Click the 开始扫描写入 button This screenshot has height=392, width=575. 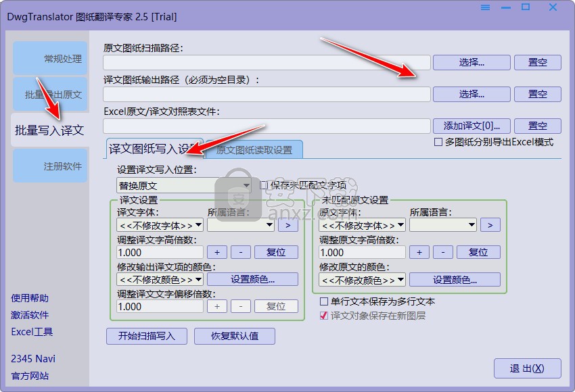click(147, 336)
